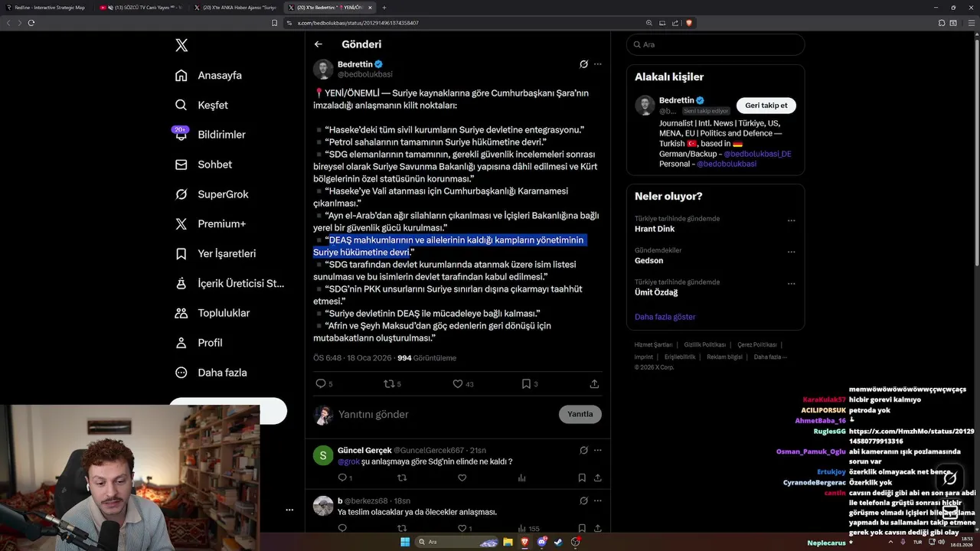Expand the Daha fazla sidebar menu
The height and width of the screenshot is (551, 980).
click(x=211, y=373)
